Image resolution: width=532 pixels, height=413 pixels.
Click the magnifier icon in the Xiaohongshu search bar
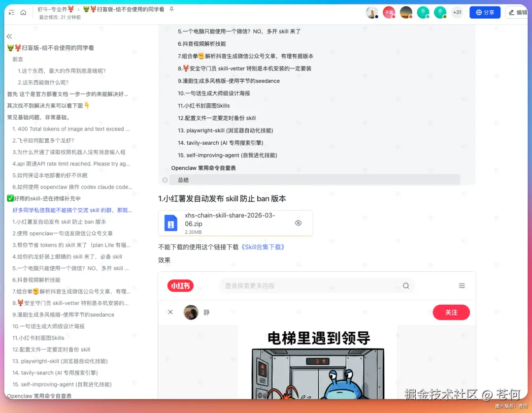pos(405,286)
